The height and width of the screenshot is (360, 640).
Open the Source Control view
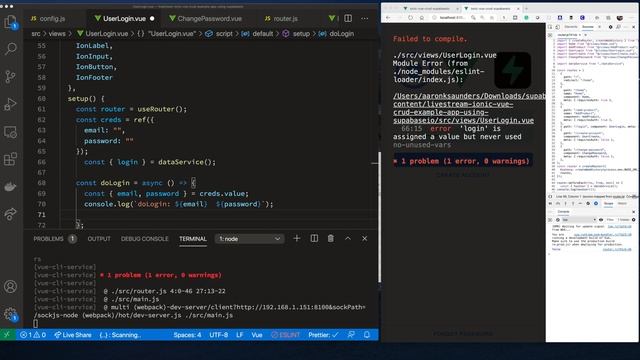coord(10,76)
